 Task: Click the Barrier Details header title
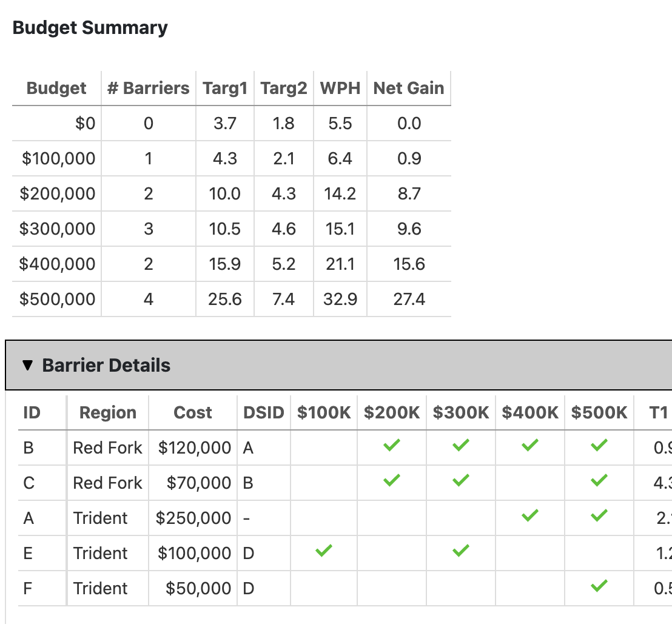tap(106, 365)
